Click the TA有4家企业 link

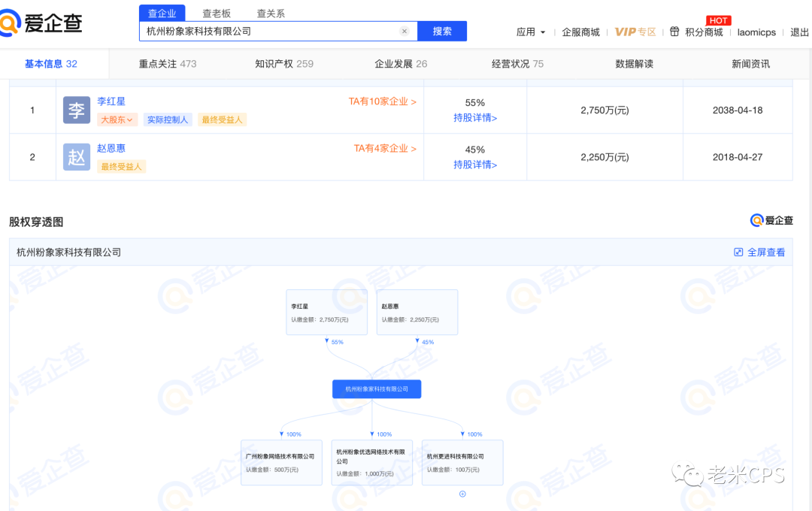click(385, 149)
